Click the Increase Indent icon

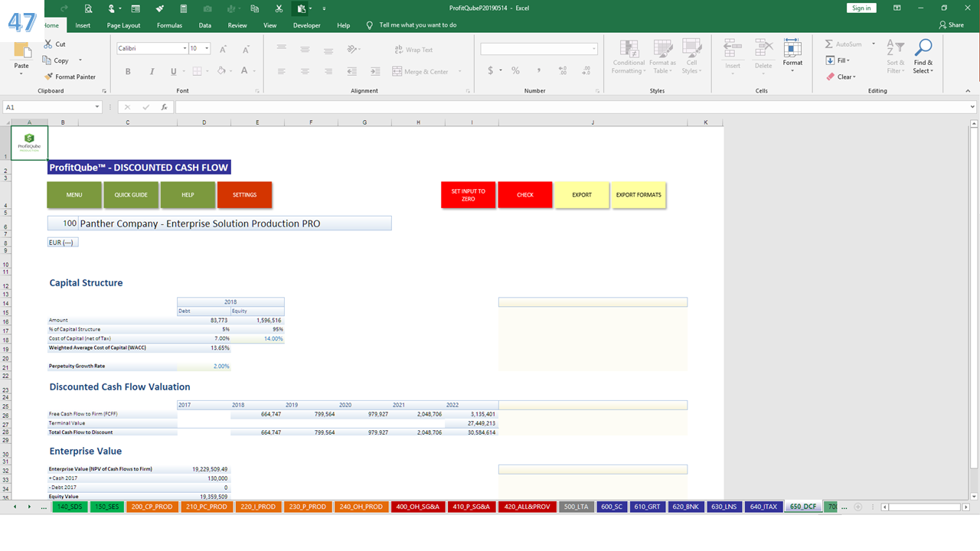coord(374,71)
